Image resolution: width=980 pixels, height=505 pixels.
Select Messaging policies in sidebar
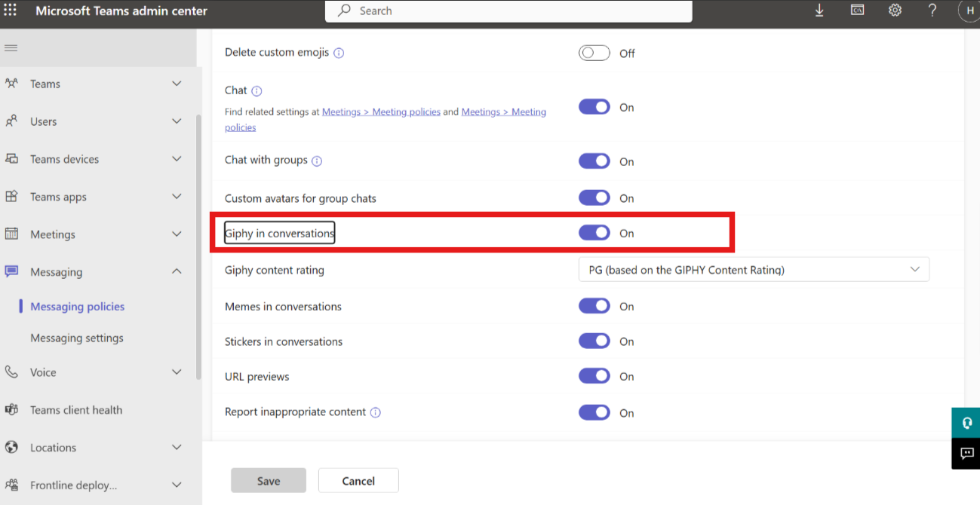(x=78, y=307)
